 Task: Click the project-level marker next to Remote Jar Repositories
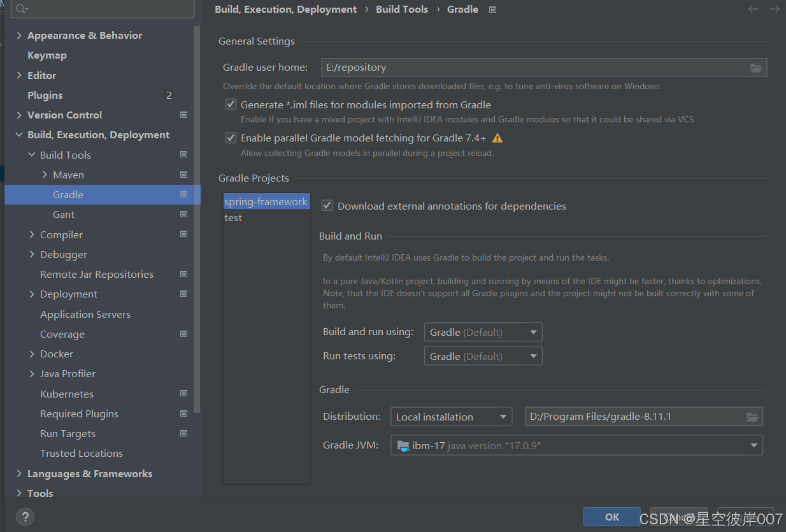tap(184, 275)
